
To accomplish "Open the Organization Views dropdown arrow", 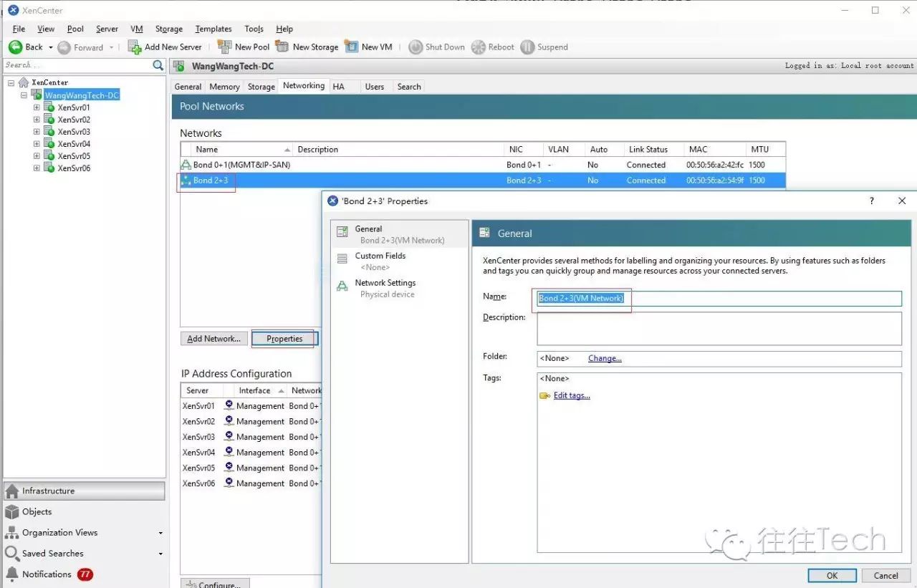I will coord(160,533).
